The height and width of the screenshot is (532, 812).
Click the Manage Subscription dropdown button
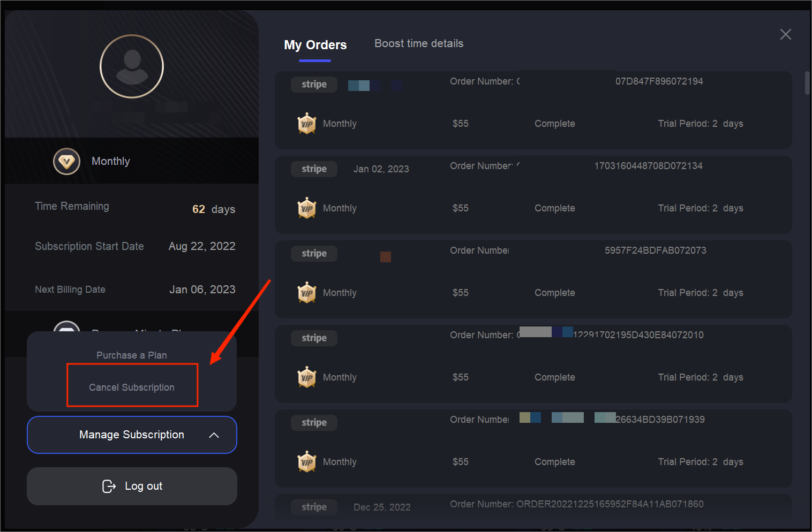click(132, 435)
